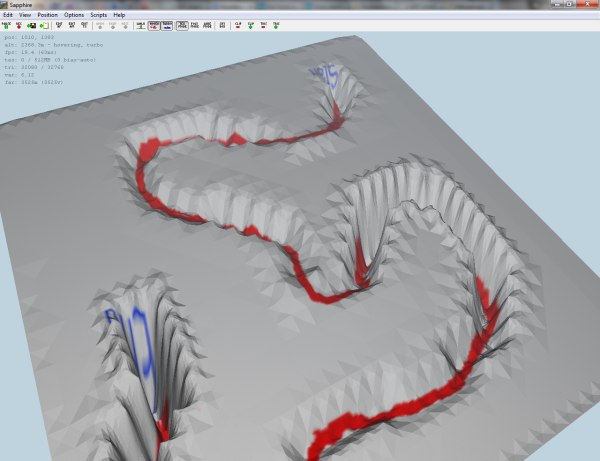This screenshot has width=600, height=461.
Task: Toggle the pressed toolbar button with blue mark
Action: (x=166, y=26)
